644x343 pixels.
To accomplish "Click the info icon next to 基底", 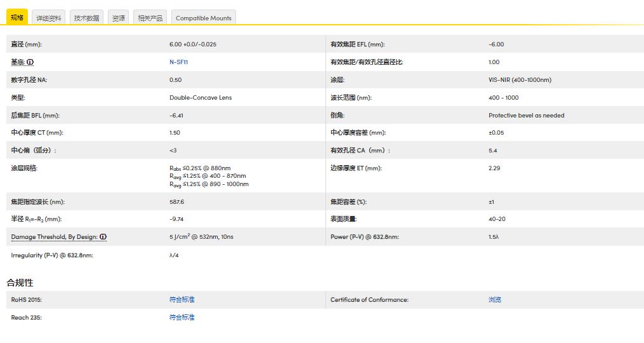I will click(30, 62).
